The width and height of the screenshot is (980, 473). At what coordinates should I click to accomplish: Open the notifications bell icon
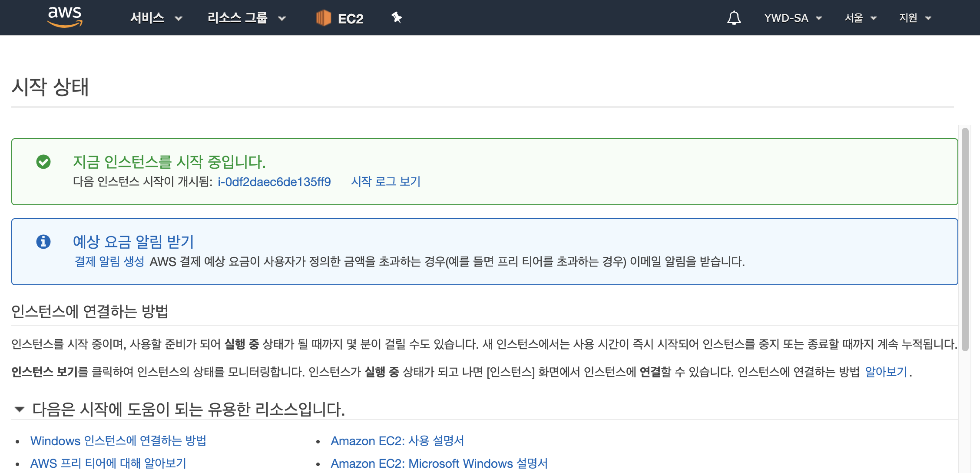(x=734, y=18)
